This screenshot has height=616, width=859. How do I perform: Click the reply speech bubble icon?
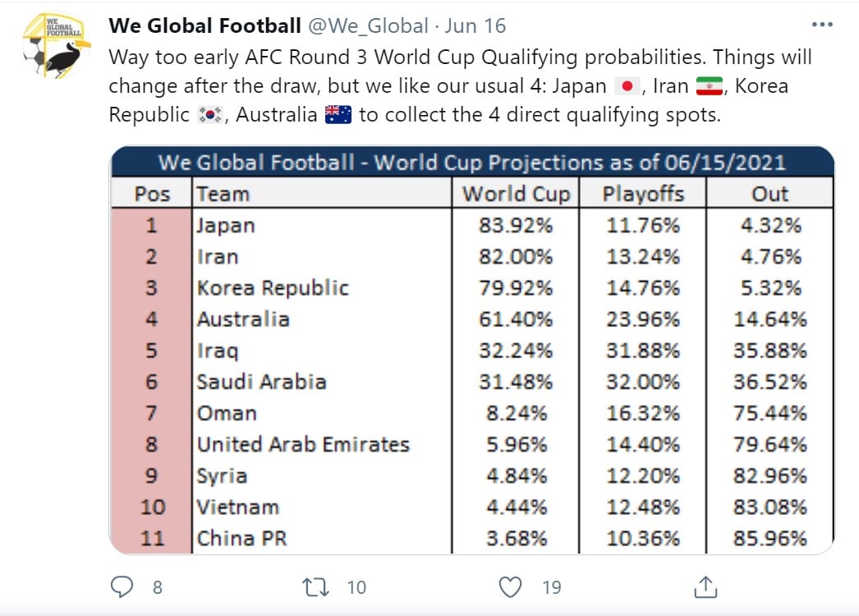(122, 586)
